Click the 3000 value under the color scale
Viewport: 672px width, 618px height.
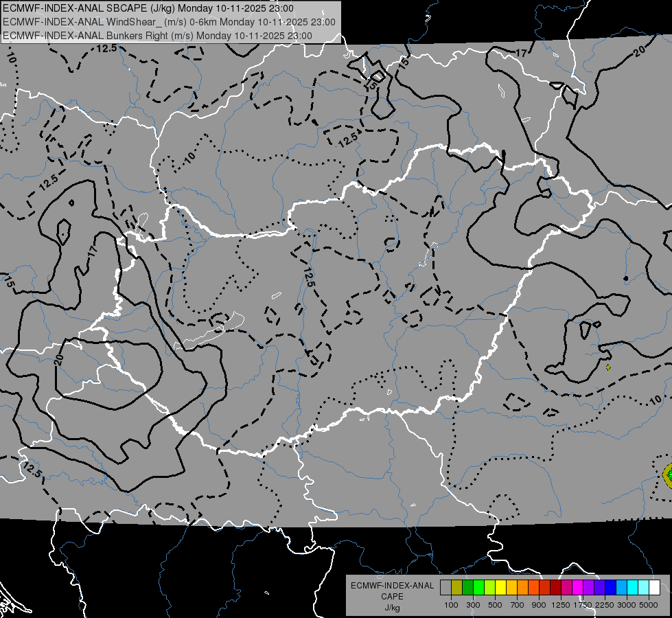click(627, 605)
